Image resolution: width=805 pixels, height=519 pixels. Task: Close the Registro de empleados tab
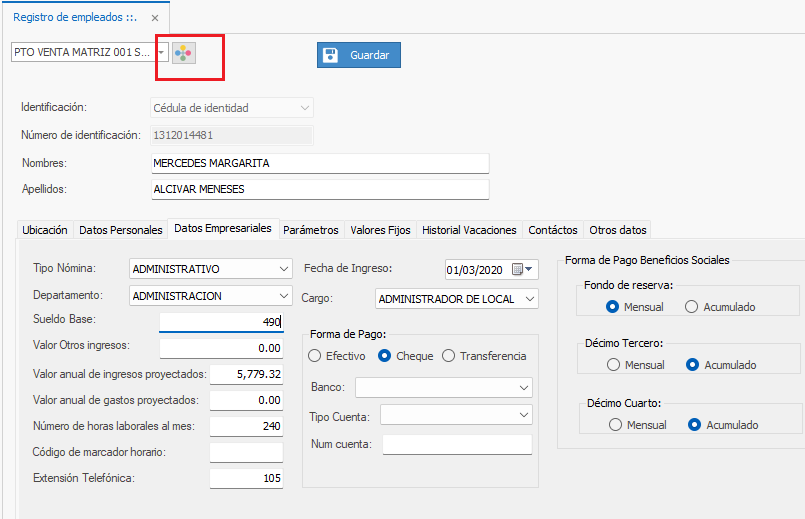coord(153,18)
